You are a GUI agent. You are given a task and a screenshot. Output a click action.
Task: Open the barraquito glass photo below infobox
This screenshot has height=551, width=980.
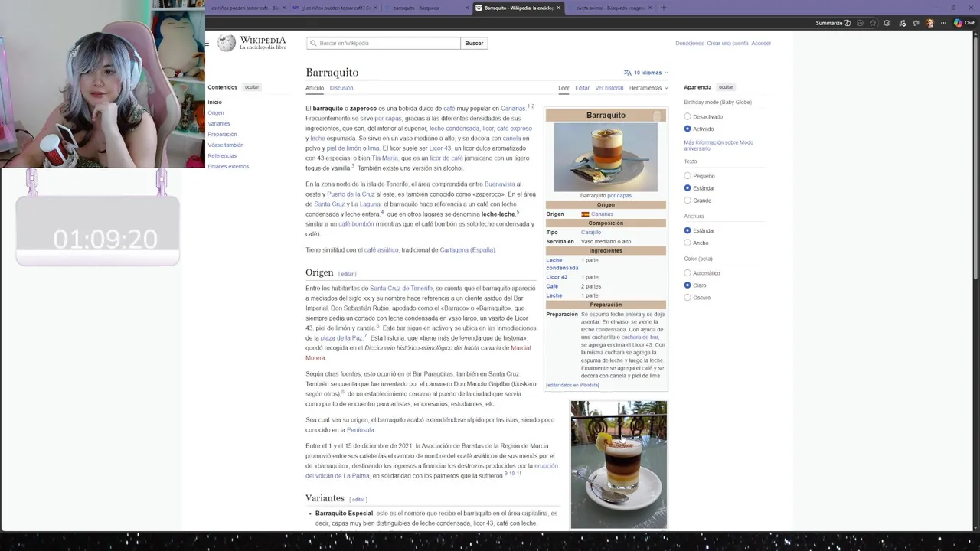[619, 465]
